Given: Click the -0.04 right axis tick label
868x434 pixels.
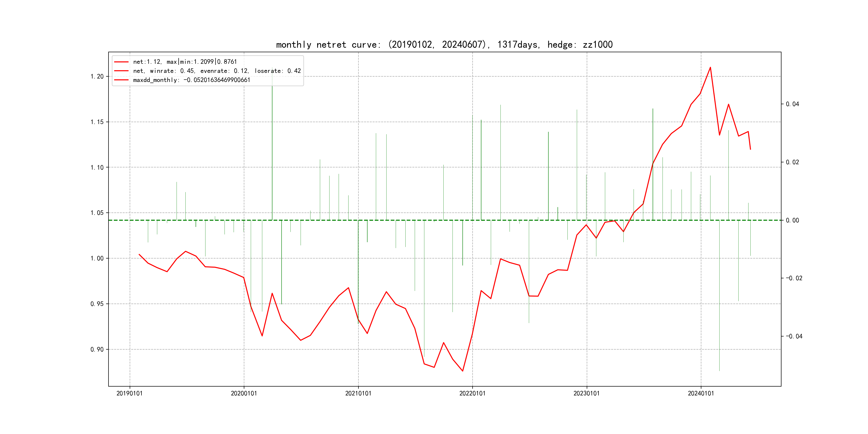Looking at the screenshot, I should [x=794, y=336].
